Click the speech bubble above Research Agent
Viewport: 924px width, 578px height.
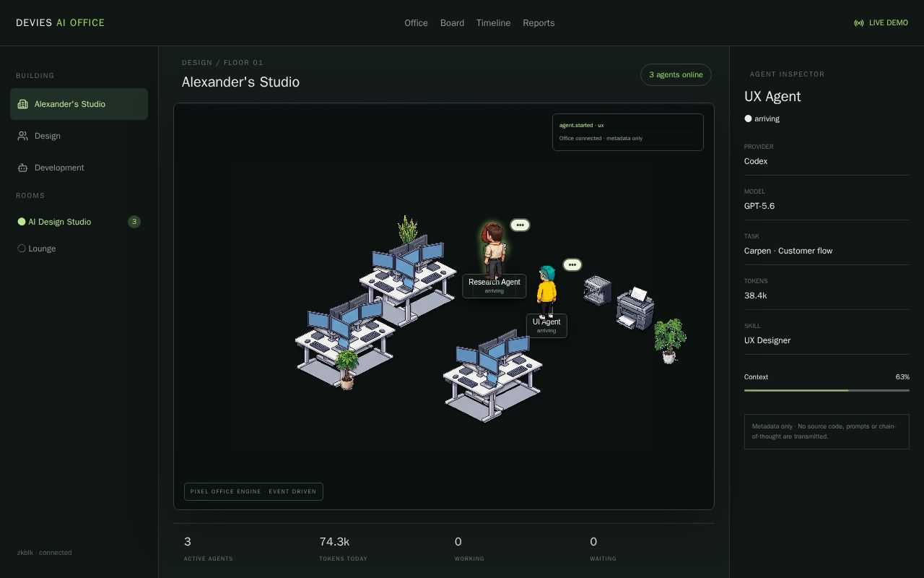click(x=520, y=225)
